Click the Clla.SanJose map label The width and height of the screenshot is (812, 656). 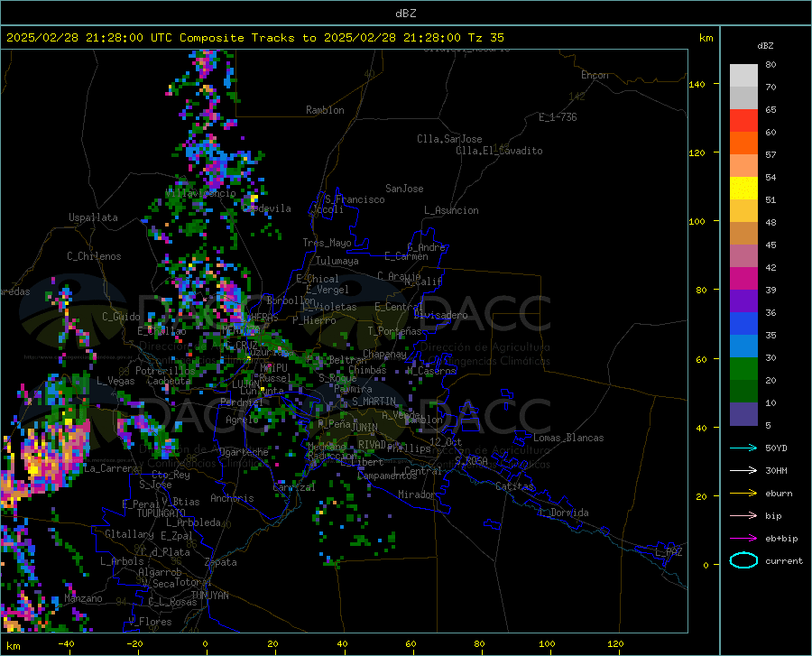(x=449, y=139)
